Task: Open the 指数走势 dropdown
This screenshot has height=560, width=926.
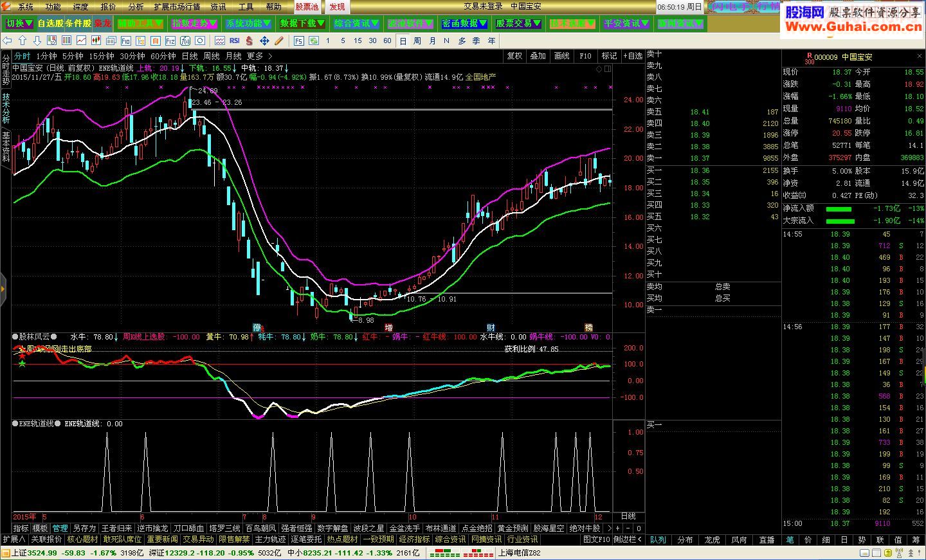Action: [194, 24]
